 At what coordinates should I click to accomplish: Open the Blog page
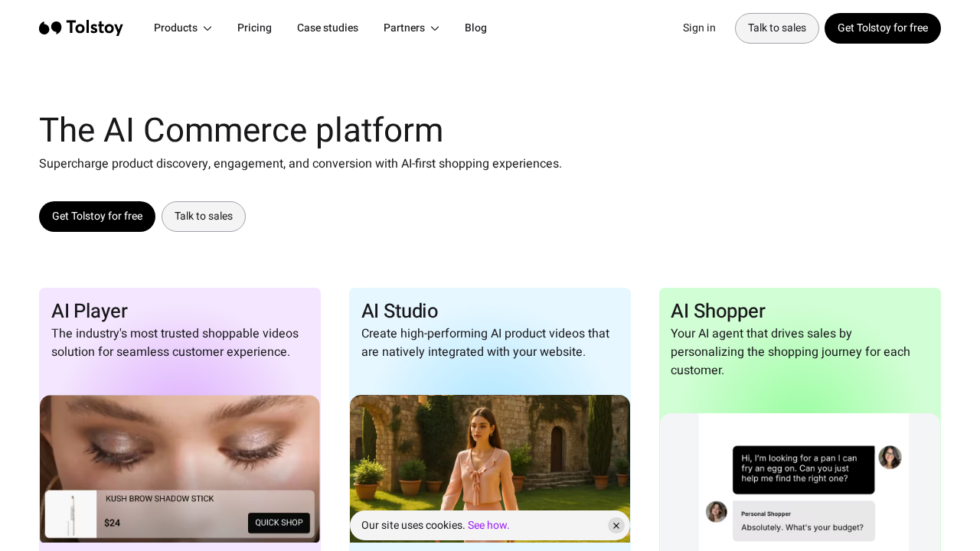click(475, 28)
